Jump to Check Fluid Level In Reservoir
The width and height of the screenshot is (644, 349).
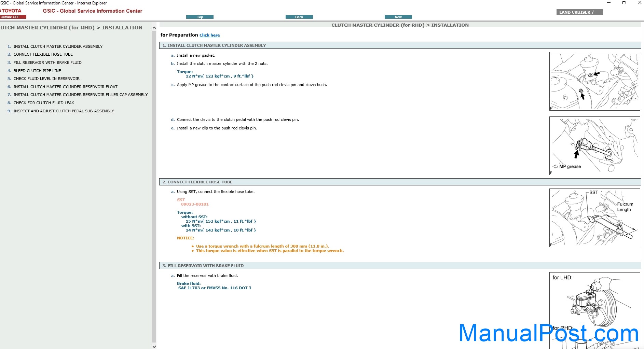pyautogui.click(x=46, y=79)
